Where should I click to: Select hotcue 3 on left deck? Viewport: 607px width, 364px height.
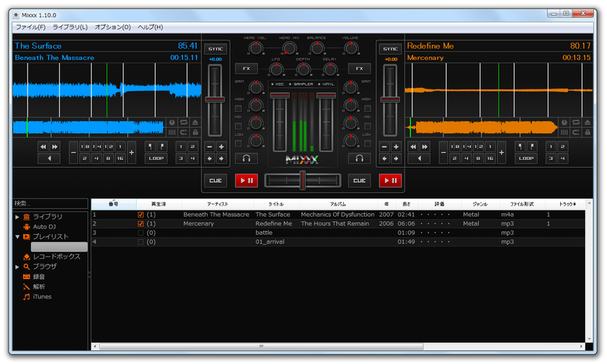[181, 159]
